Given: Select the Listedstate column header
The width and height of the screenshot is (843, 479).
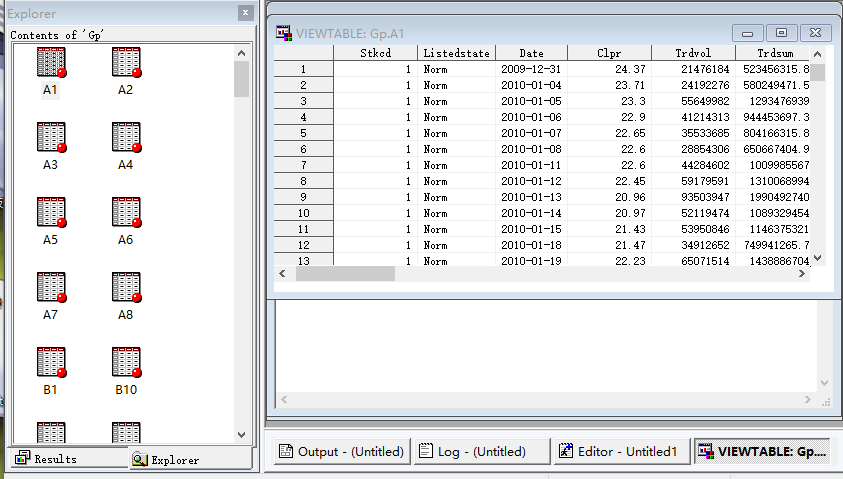Looking at the screenshot, I should coord(456,53).
